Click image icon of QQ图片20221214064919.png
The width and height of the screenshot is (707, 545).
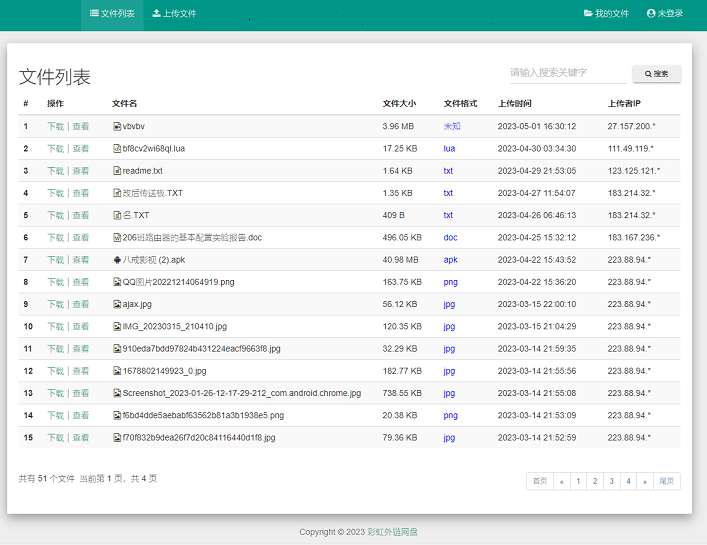pos(117,282)
